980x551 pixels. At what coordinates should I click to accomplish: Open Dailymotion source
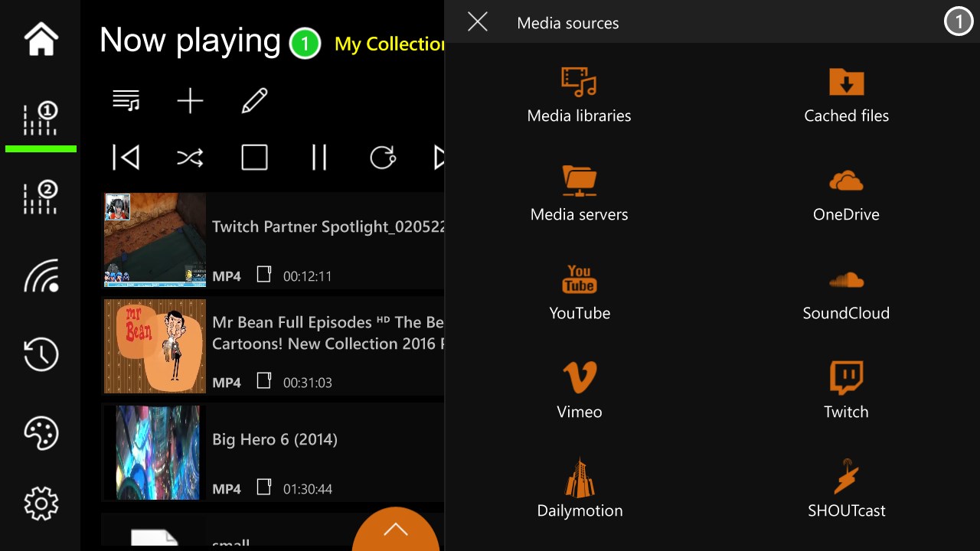[x=580, y=490]
